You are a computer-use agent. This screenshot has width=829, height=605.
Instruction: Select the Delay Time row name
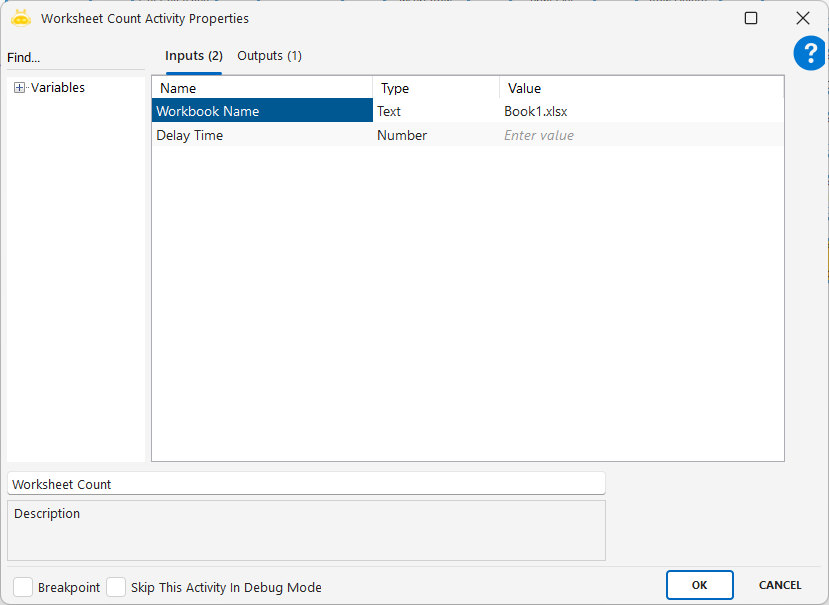(190, 135)
